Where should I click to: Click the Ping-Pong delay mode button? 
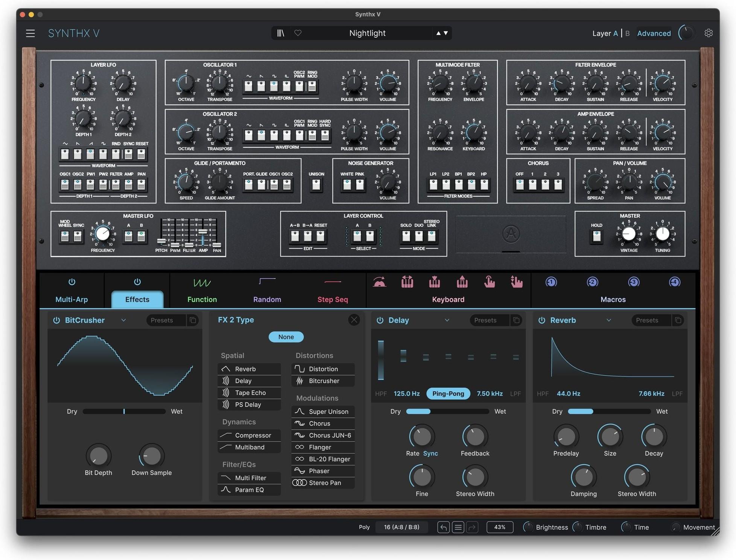(x=448, y=393)
